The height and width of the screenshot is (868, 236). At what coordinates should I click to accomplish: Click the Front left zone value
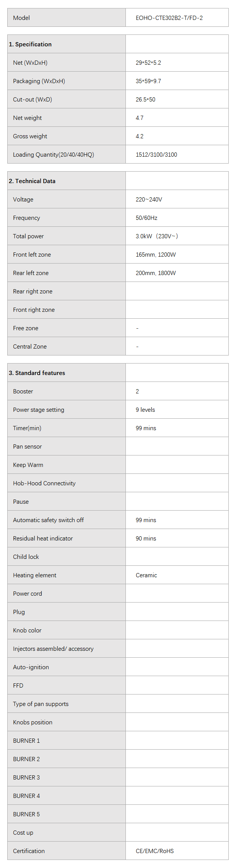pyautogui.click(x=156, y=255)
